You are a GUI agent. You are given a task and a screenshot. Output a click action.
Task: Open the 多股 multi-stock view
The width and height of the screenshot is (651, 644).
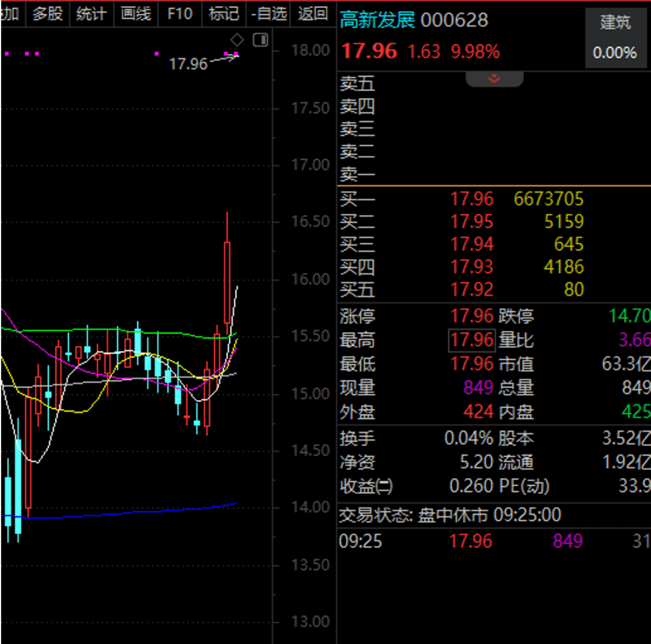coord(48,13)
